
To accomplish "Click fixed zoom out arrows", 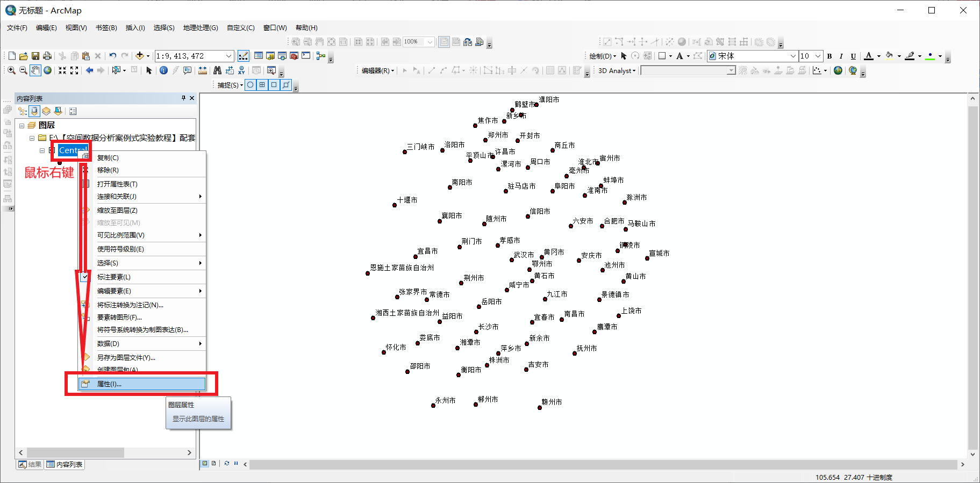I will click(x=74, y=70).
